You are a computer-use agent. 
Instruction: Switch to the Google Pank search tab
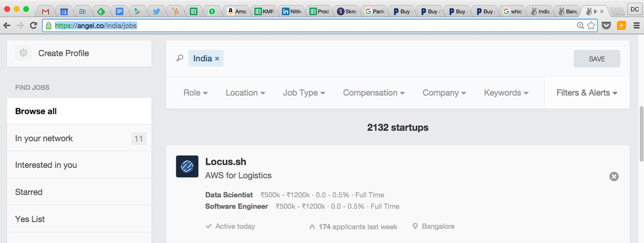tap(375, 11)
